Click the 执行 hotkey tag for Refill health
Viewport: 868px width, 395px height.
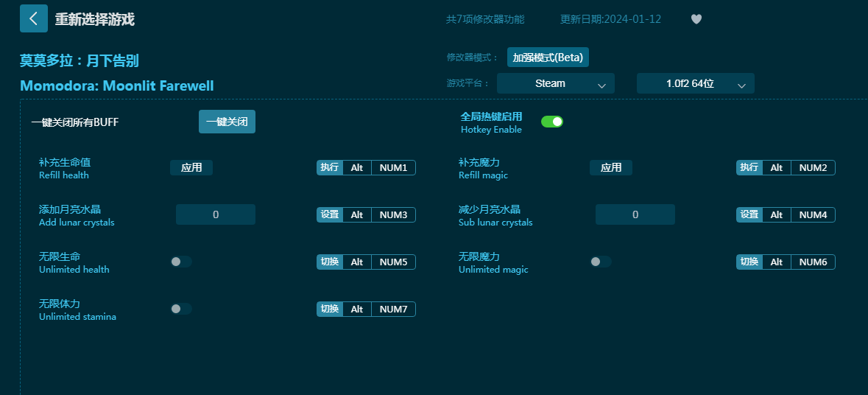click(330, 167)
